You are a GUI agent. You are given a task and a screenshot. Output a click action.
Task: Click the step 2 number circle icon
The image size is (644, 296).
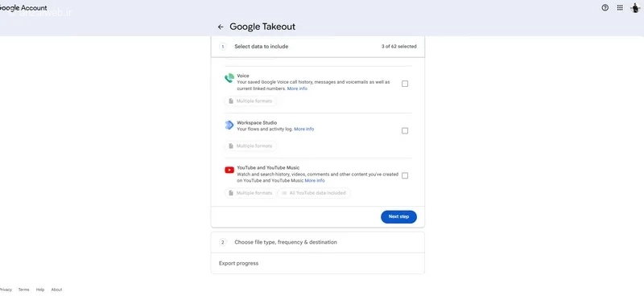pyautogui.click(x=223, y=242)
